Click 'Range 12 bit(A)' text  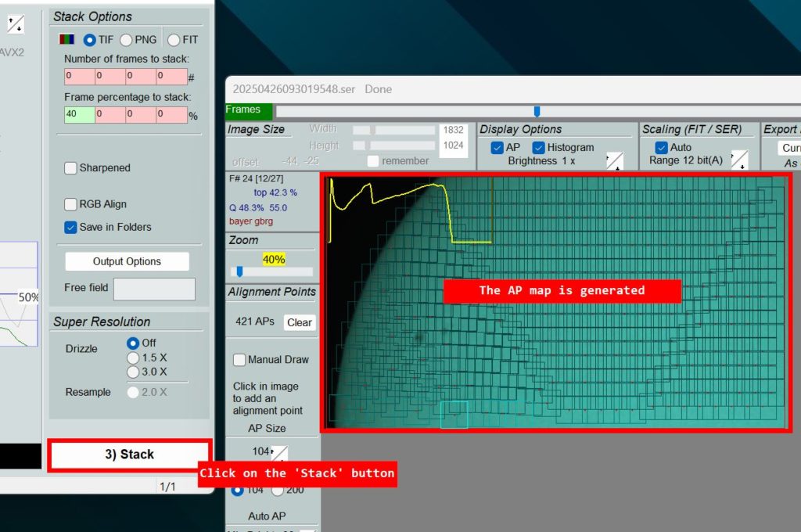[685, 160]
